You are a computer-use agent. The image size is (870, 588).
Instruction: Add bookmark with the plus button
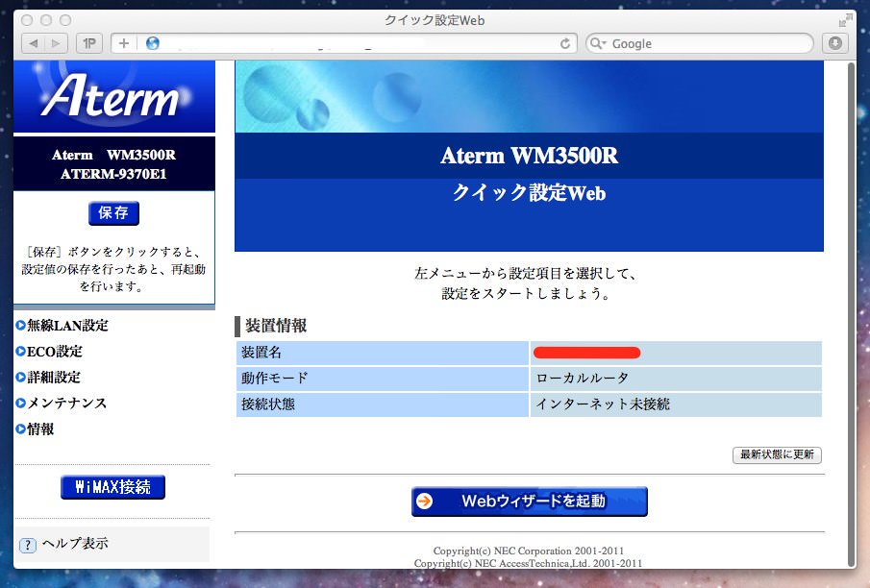tap(124, 43)
